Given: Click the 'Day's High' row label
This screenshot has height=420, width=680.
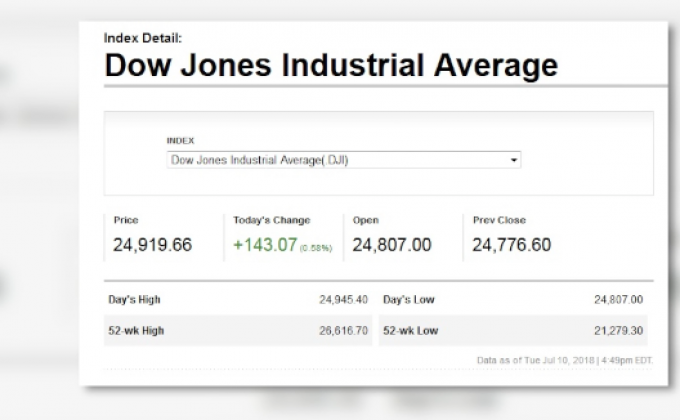Looking at the screenshot, I should (x=134, y=299).
